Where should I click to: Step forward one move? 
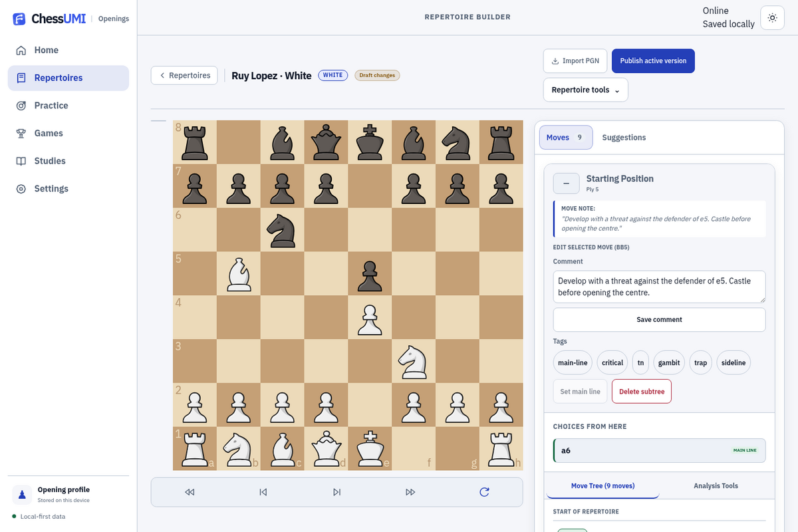tap(337, 492)
